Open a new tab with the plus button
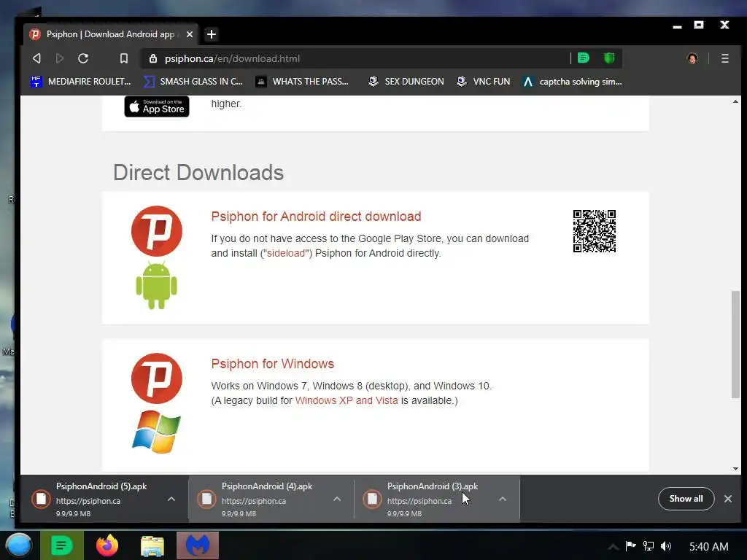 [x=212, y=34]
